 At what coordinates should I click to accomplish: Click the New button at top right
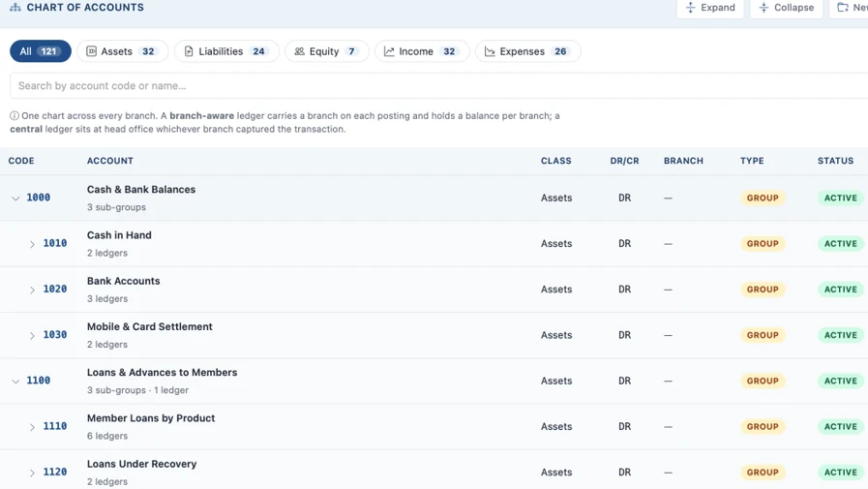[x=850, y=8]
